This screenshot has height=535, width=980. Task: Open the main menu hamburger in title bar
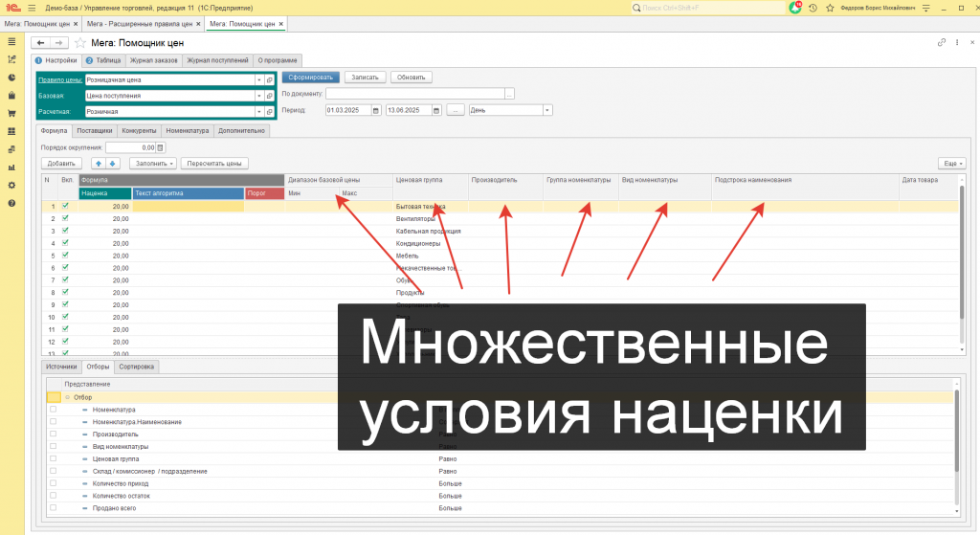32,8
